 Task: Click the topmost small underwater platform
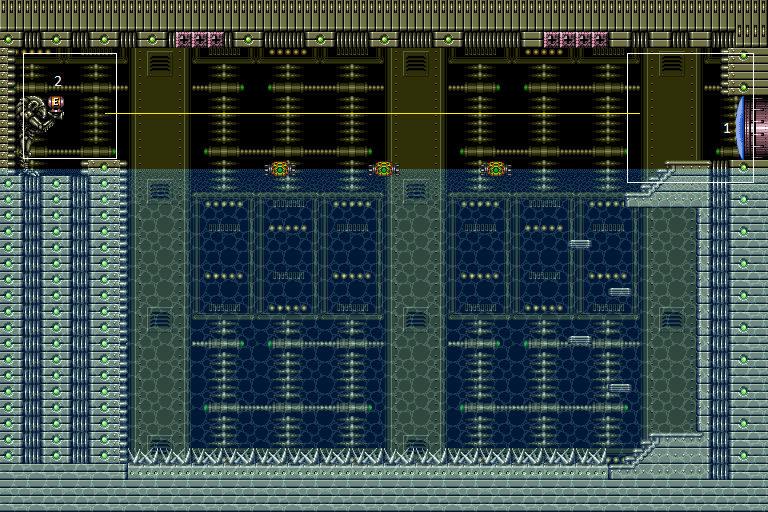[580, 243]
